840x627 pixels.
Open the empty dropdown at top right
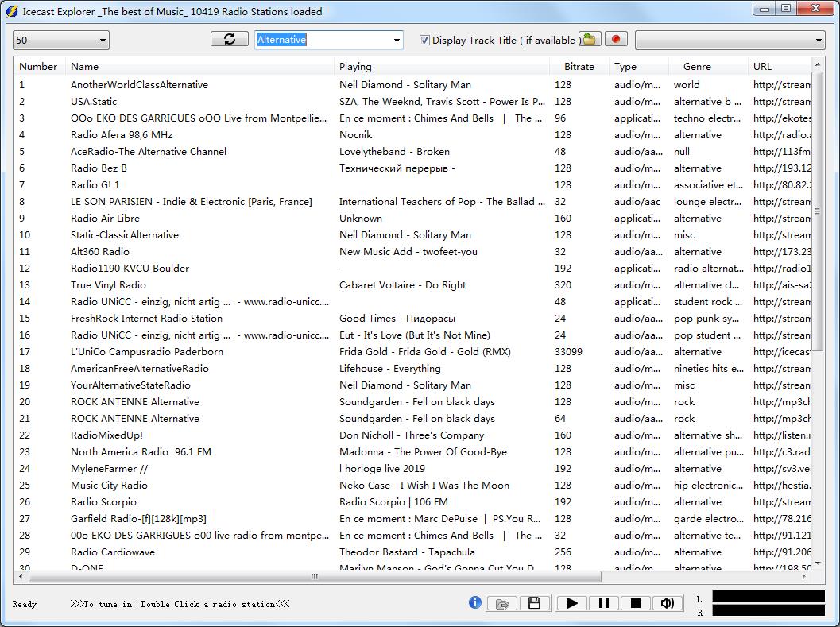click(730, 40)
